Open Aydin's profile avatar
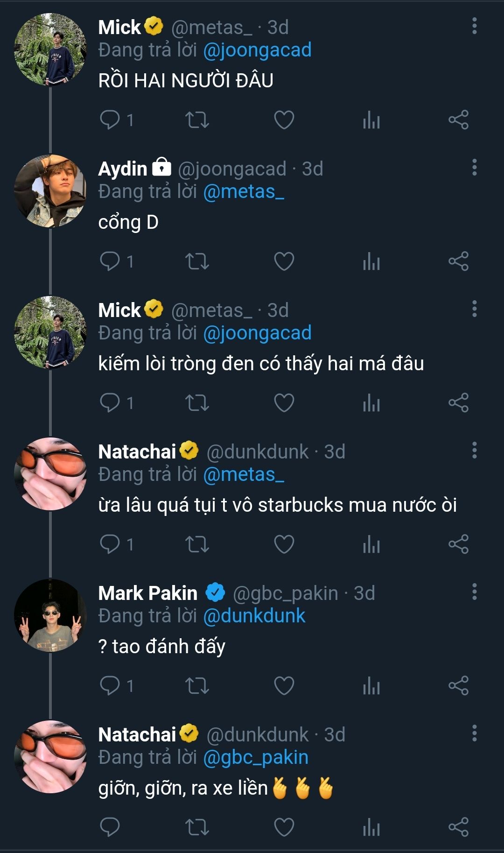This screenshot has width=504, height=853. click(x=50, y=191)
